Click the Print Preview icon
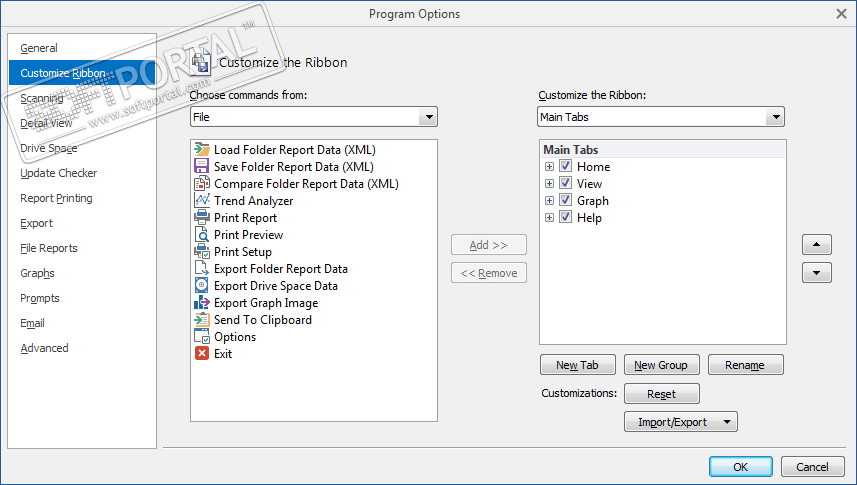 point(202,235)
